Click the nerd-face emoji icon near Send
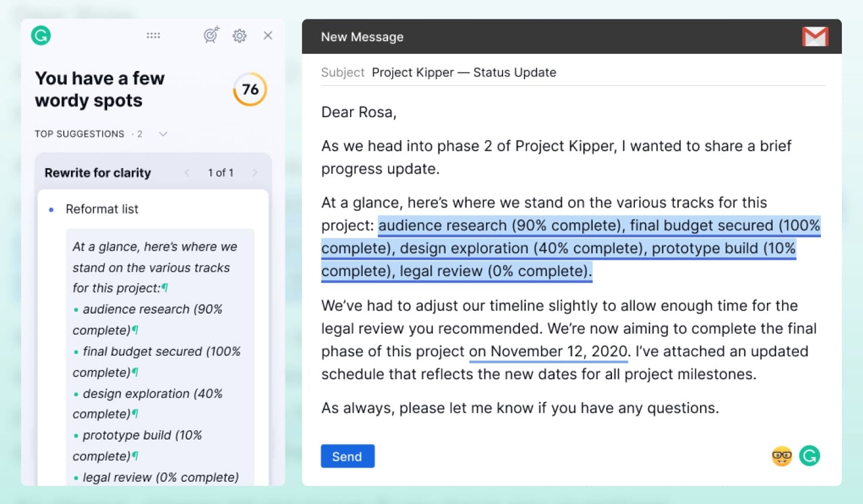Screen dimensions: 863x504 pyautogui.click(x=782, y=455)
